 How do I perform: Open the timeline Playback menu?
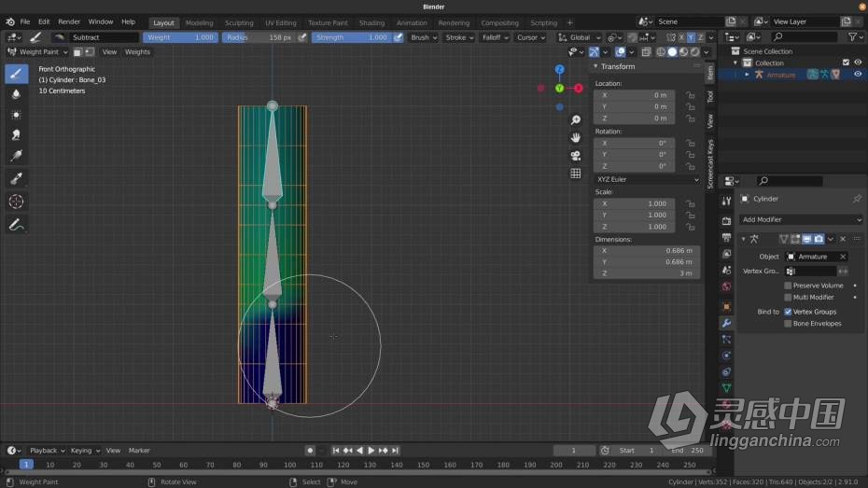[x=47, y=451]
